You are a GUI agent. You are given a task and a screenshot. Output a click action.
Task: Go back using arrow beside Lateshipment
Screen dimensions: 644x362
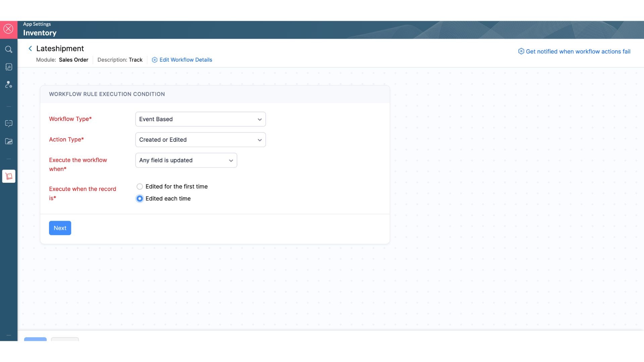(x=30, y=49)
